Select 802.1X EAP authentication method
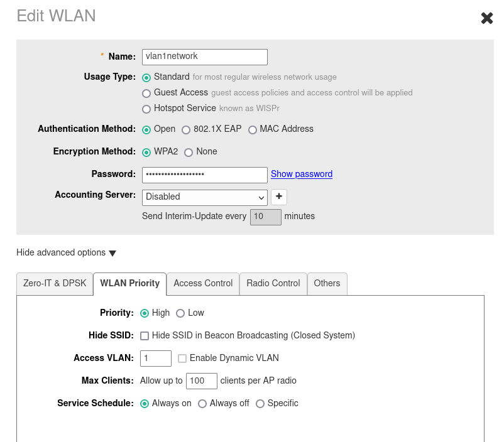This screenshot has width=504, height=442. pyautogui.click(x=186, y=129)
